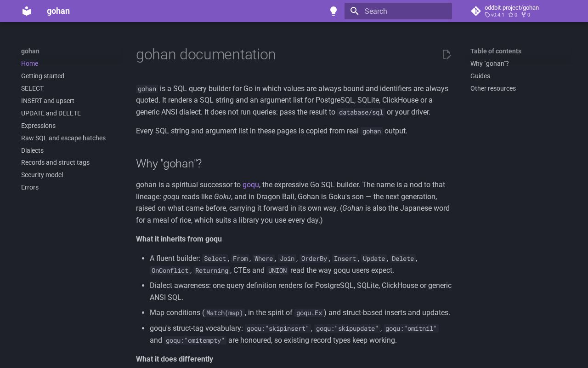
Task: Navigate to UPDATE and DELETE page
Action: coord(51,113)
